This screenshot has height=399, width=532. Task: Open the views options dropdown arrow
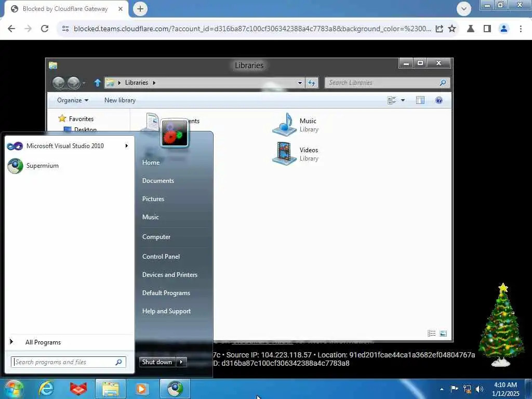click(x=403, y=100)
